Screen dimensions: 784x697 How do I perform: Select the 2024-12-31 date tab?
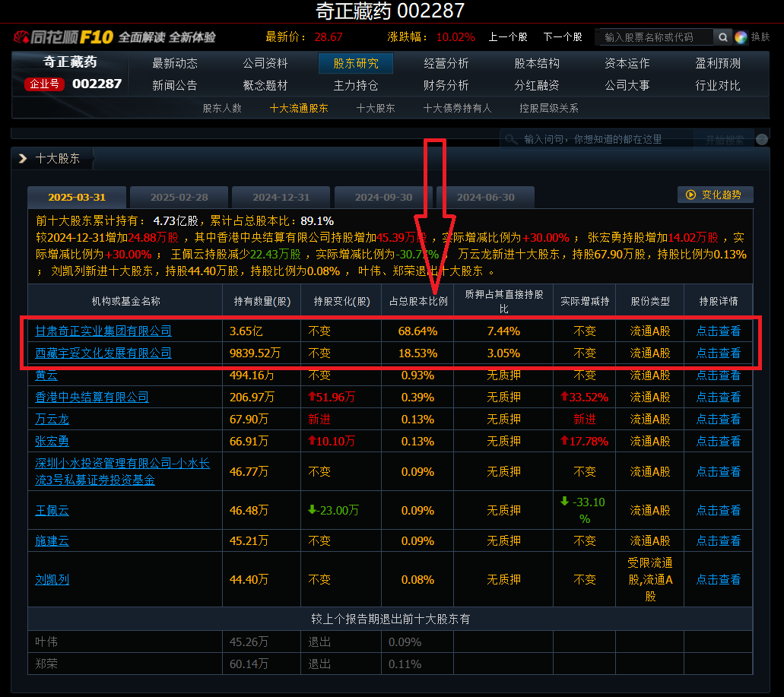click(x=281, y=198)
